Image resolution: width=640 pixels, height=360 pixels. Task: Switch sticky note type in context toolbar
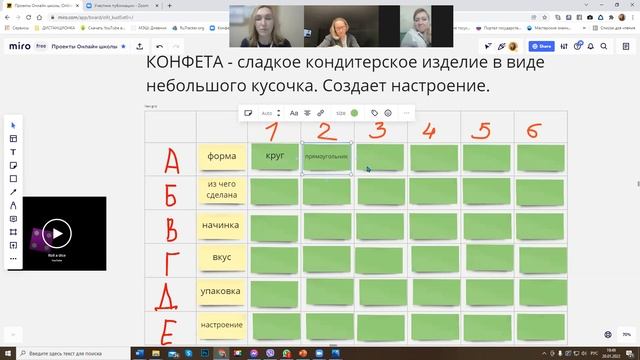(248, 113)
